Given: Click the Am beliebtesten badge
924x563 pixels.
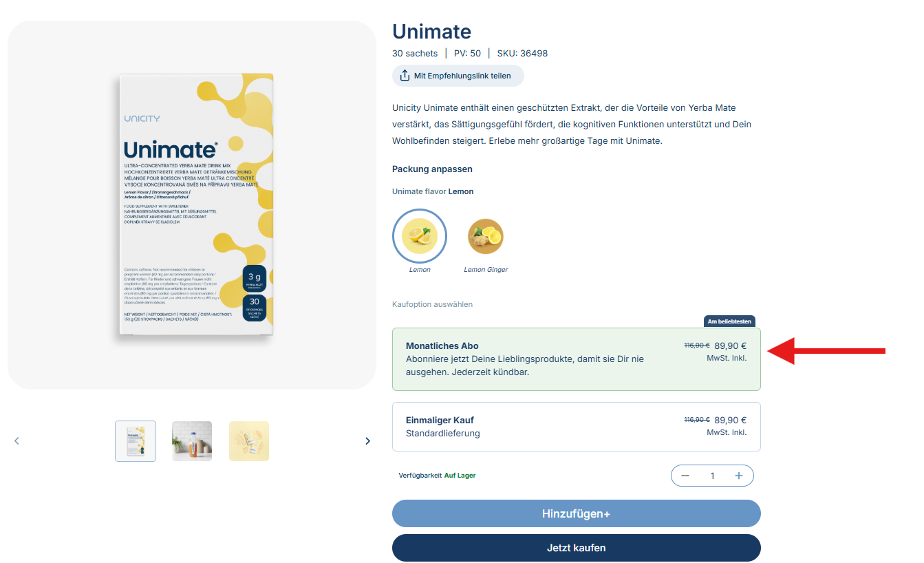Looking at the screenshot, I should pyautogui.click(x=729, y=321).
